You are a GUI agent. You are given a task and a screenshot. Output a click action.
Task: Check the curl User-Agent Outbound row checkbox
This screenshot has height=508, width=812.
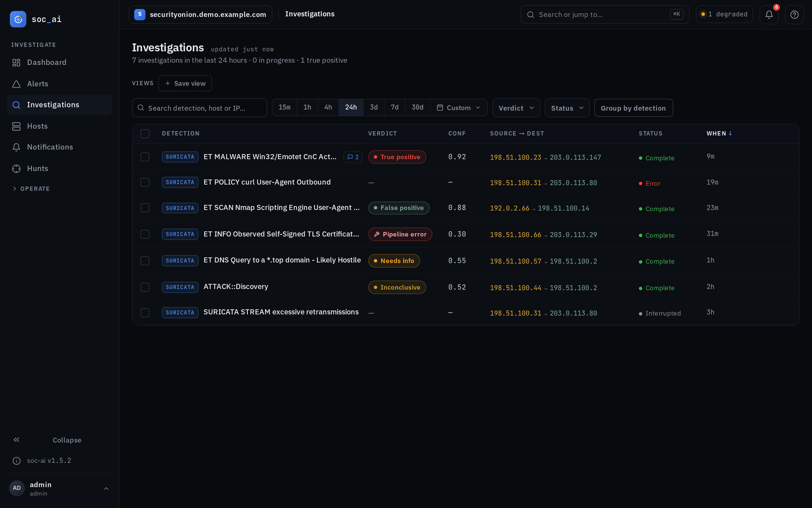(145, 182)
